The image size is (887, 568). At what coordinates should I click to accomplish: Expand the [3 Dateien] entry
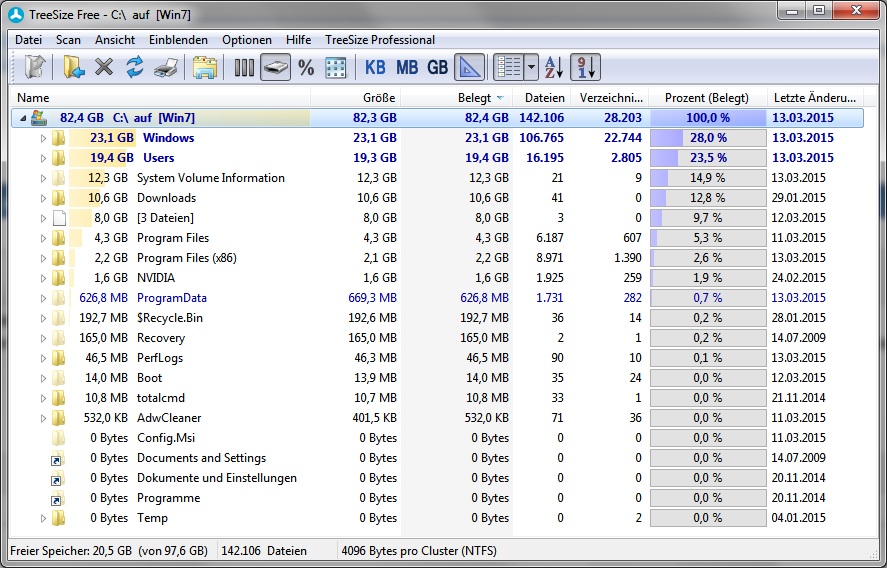click(x=43, y=218)
